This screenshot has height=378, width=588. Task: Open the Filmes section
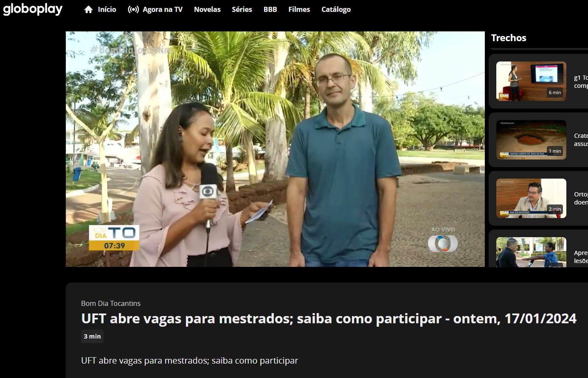pos(299,9)
